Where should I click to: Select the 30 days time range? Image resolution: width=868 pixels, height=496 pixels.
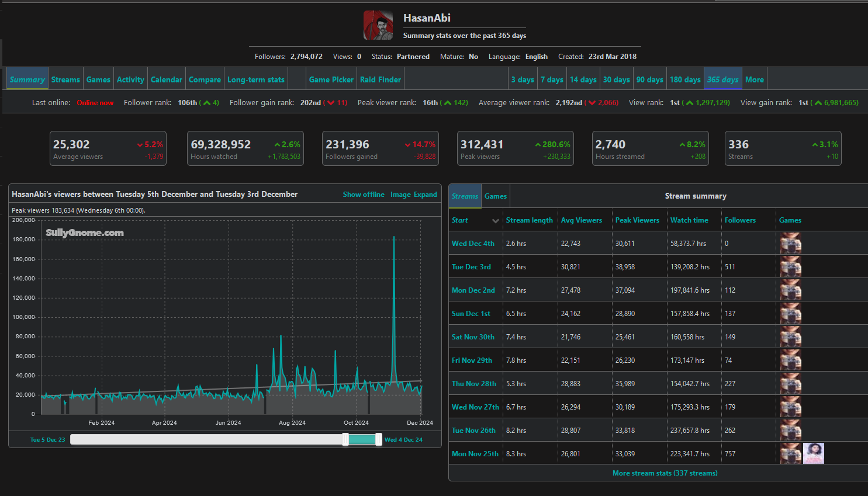point(617,79)
